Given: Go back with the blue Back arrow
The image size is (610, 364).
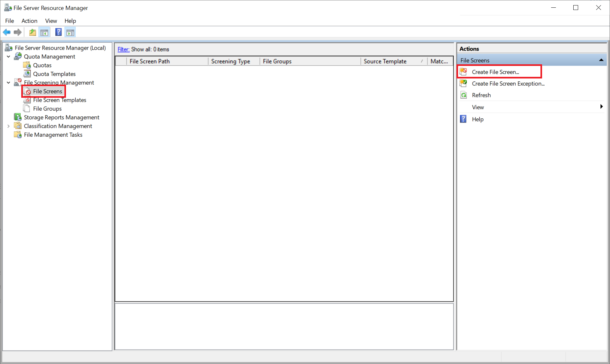Looking at the screenshot, I should [x=6, y=32].
